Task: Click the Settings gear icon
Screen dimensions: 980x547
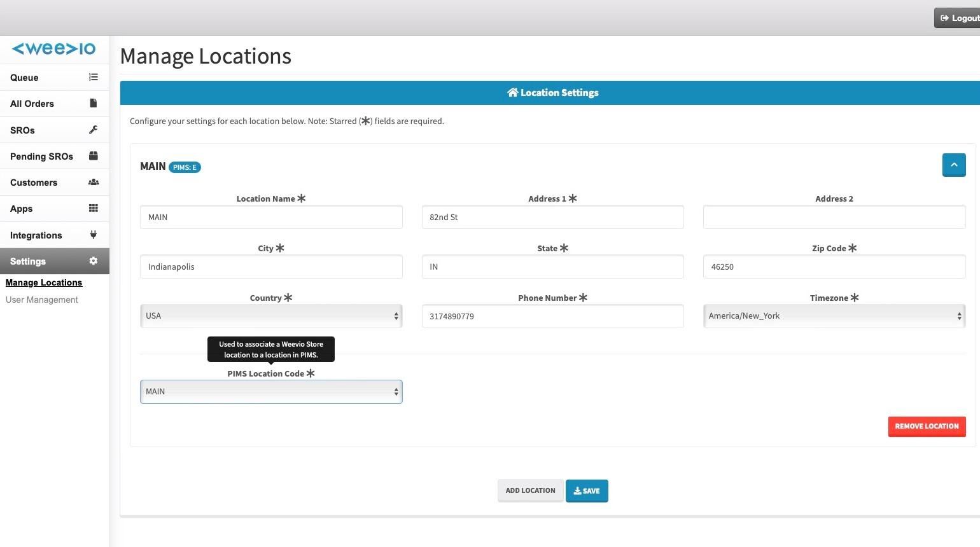Action: pyautogui.click(x=94, y=261)
